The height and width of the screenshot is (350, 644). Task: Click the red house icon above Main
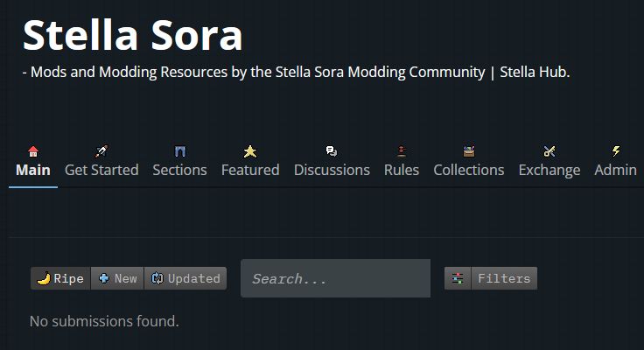pos(33,151)
